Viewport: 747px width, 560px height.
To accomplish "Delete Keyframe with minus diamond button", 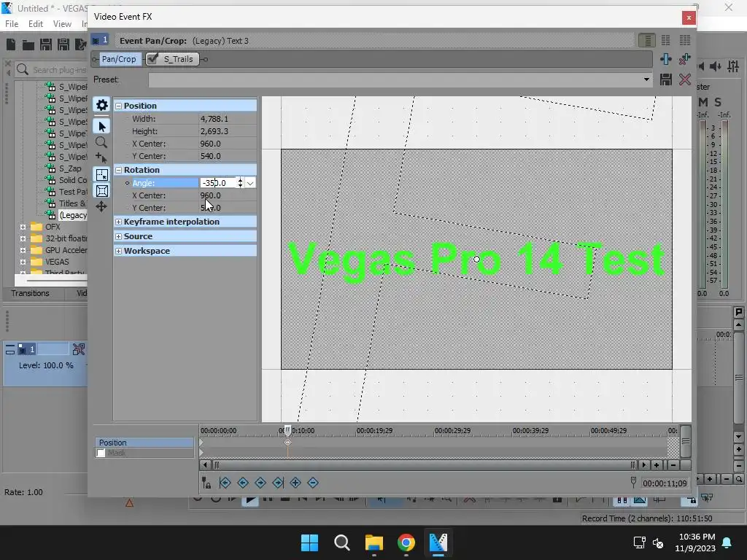I will pos(313,483).
